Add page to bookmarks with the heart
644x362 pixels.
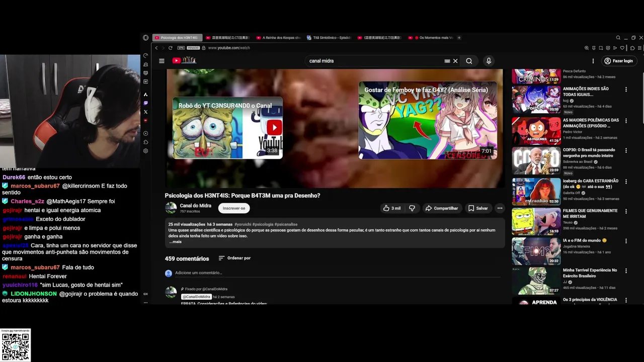pos(622,48)
